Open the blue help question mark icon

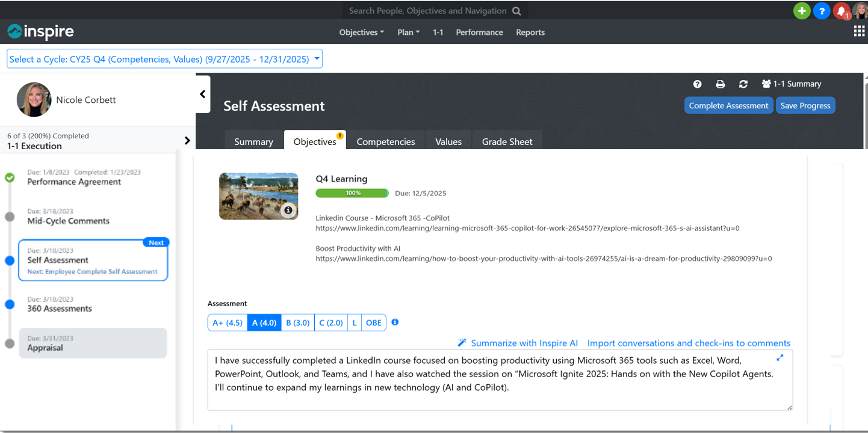[x=822, y=11]
